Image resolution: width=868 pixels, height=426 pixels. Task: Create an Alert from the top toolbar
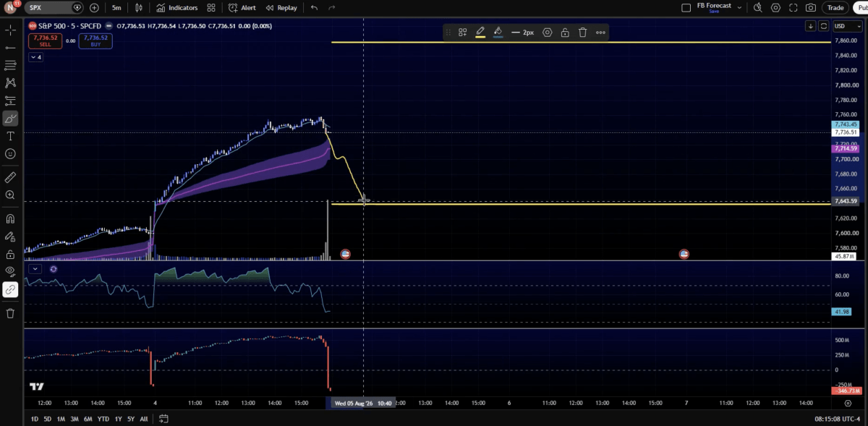[x=242, y=7]
